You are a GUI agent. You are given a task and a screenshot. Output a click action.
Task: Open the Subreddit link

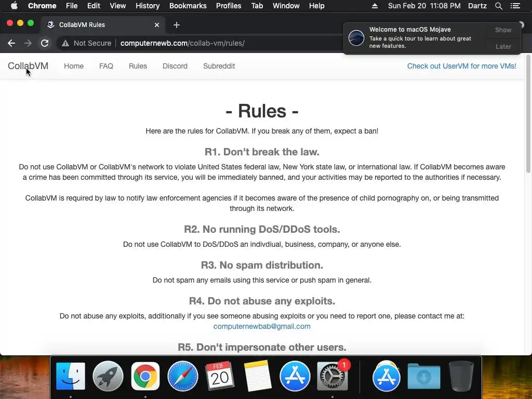point(219,66)
